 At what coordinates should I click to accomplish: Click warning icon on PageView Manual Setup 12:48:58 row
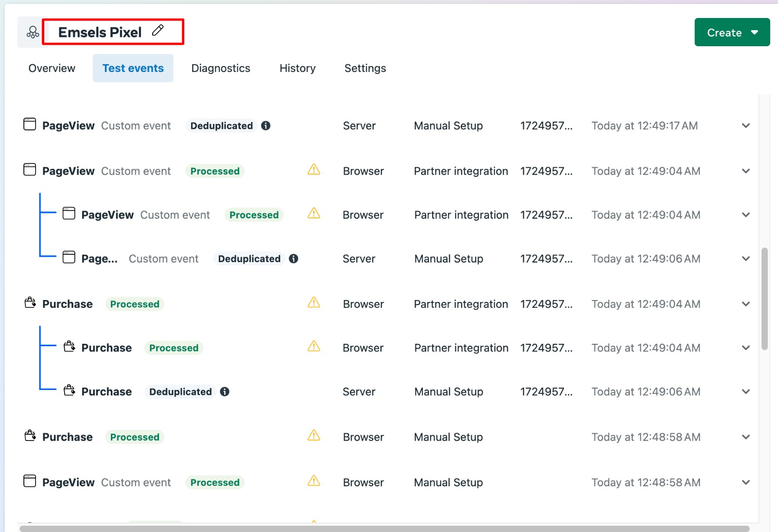(x=314, y=481)
